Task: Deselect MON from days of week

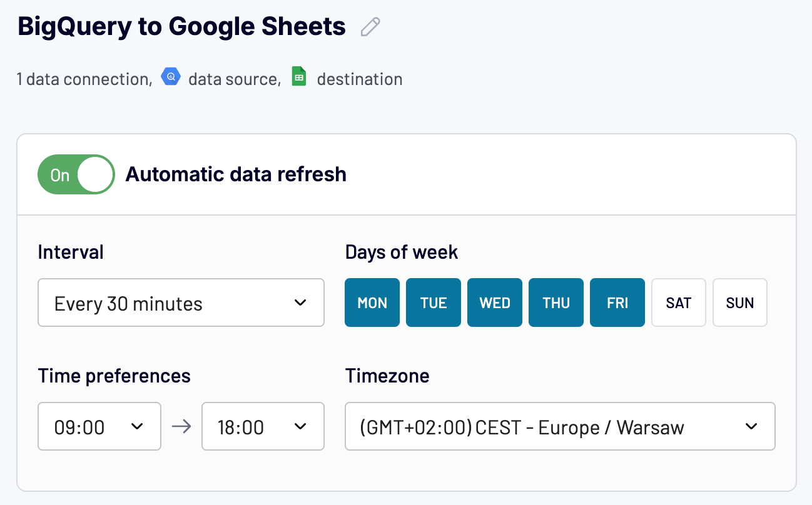Action: (372, 302)
